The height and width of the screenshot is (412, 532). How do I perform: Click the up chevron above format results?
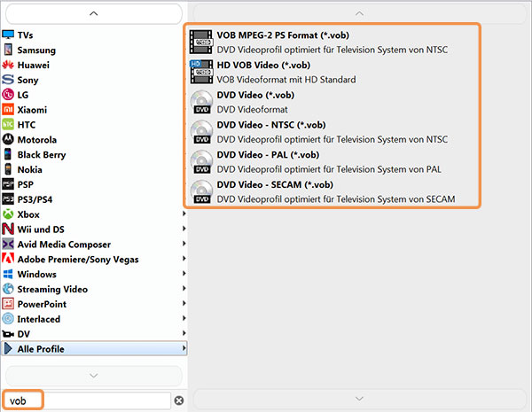coord(359,13)
